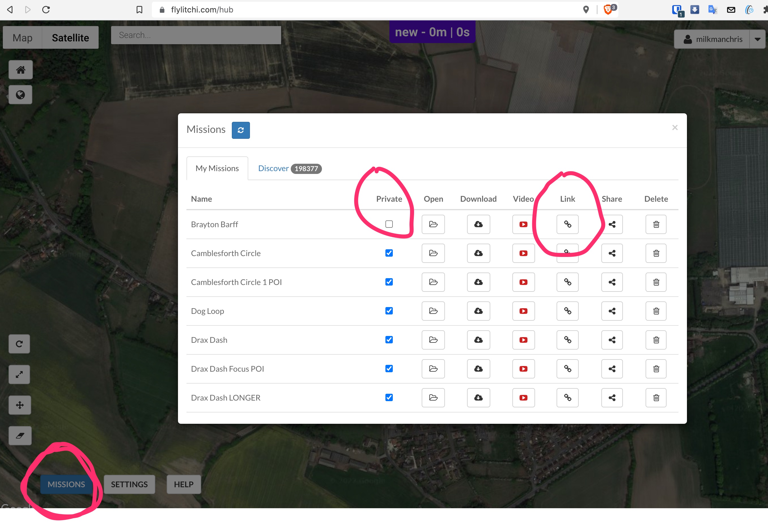768x532 pixels.
Task: Click the refresh missions icon button
Action: (240, 130)
